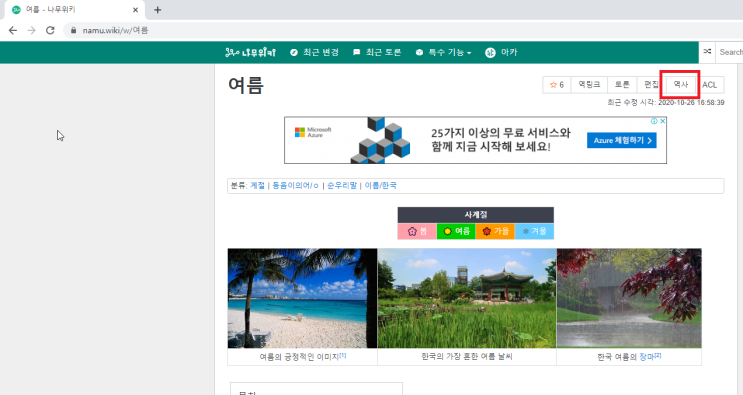Screen dimensions: 743x395
Task: Click the random page shuffle icon
Action: (x=707, y=52)
